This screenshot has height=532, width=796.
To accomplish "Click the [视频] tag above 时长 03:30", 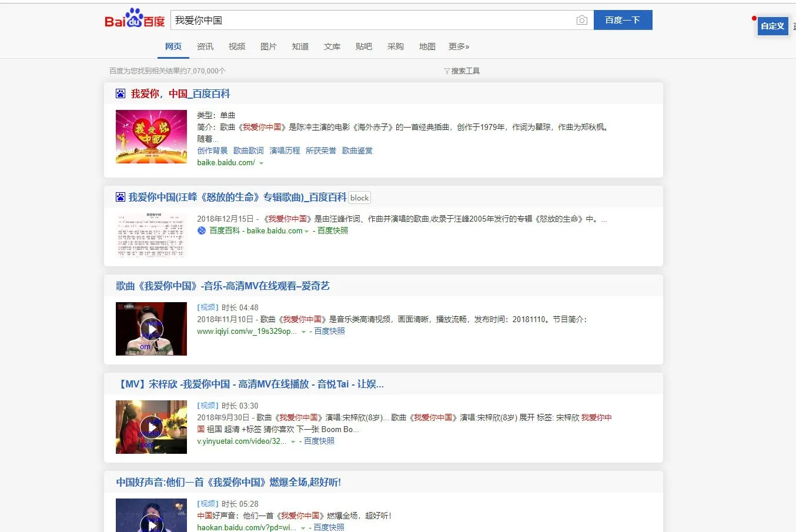I will click(x=208, y=406).
